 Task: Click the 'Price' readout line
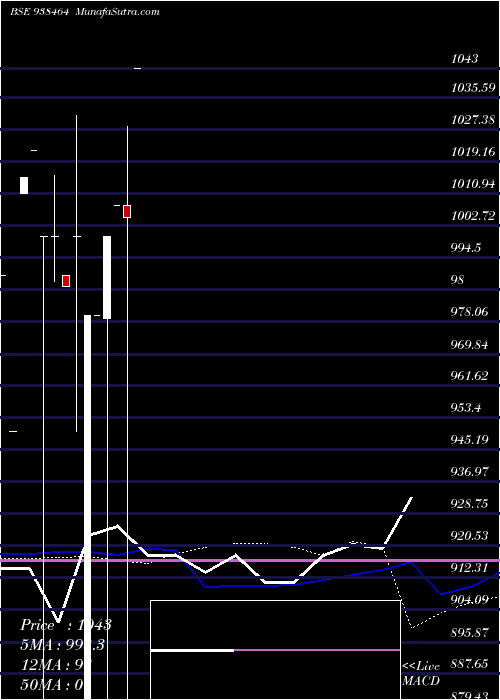(x=66, y=625)
